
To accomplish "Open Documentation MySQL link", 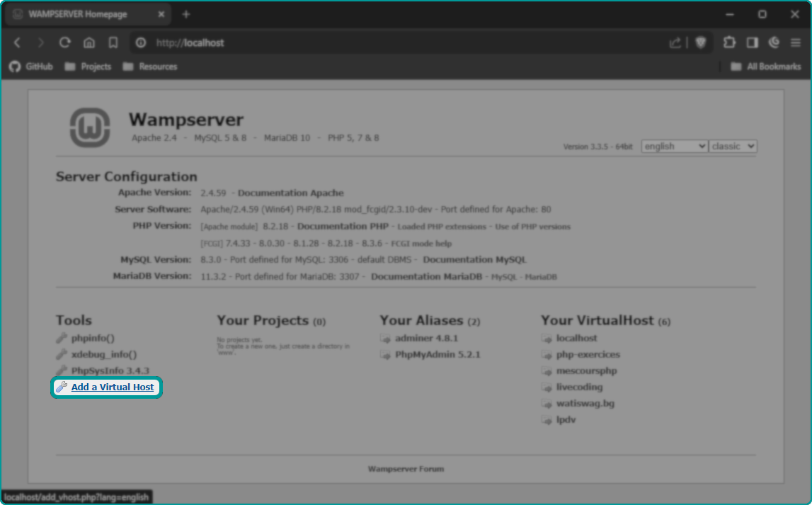I will click(x=474, y=259).
